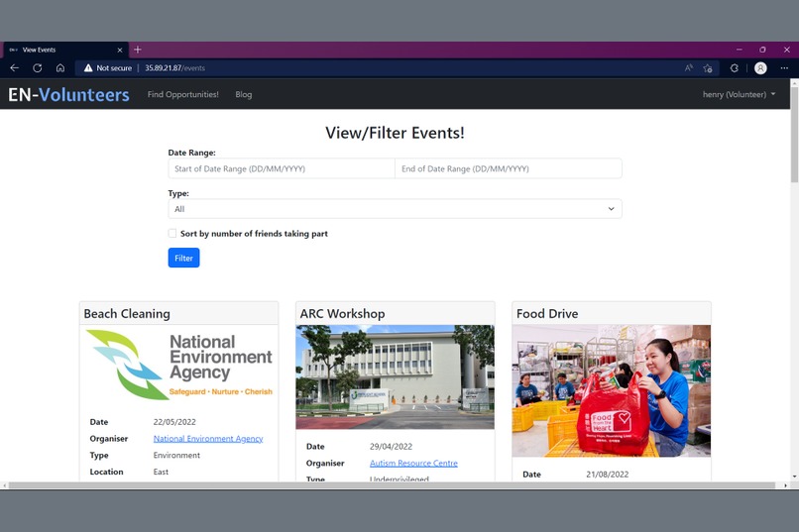Click the horizontal scrollbar at page bottom
The height and width of the screenshot is (532, 799).
pyautogui.click(x=393, y=485)
